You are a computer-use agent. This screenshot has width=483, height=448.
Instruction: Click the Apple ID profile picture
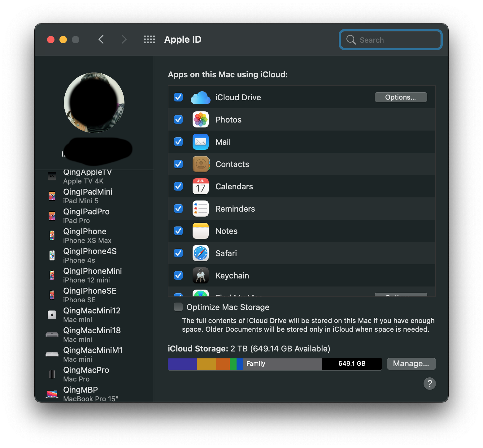(94, 103)
